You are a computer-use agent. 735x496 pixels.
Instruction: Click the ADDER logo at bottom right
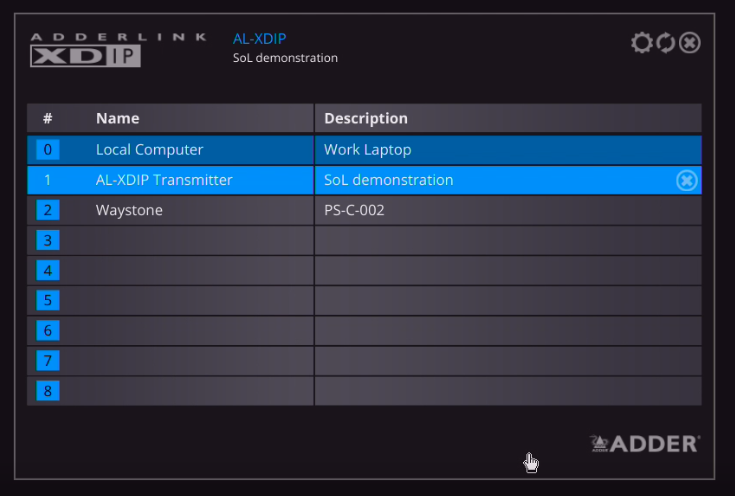point(645,443)
